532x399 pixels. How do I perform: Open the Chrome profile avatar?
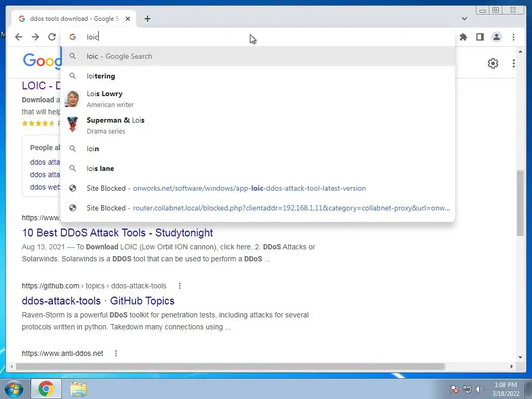click(496, 37)
